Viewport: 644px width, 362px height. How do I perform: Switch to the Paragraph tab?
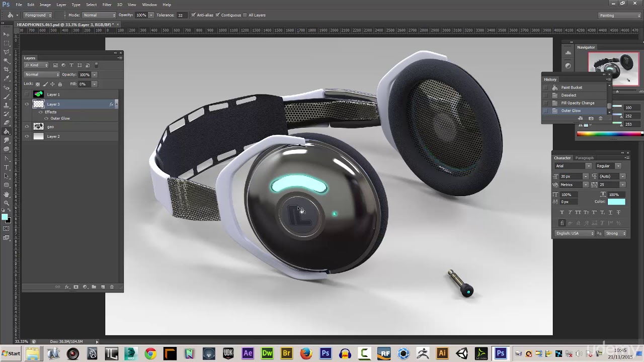click(584, 158)
